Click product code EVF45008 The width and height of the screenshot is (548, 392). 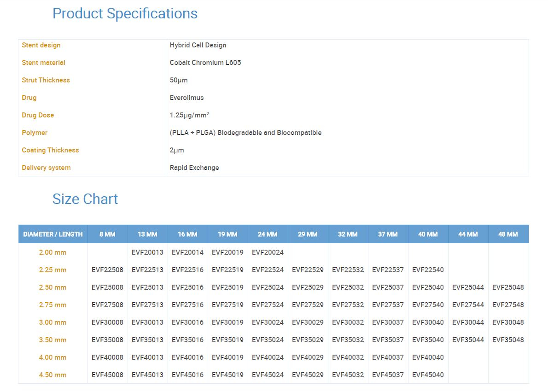tap(107, 375)
